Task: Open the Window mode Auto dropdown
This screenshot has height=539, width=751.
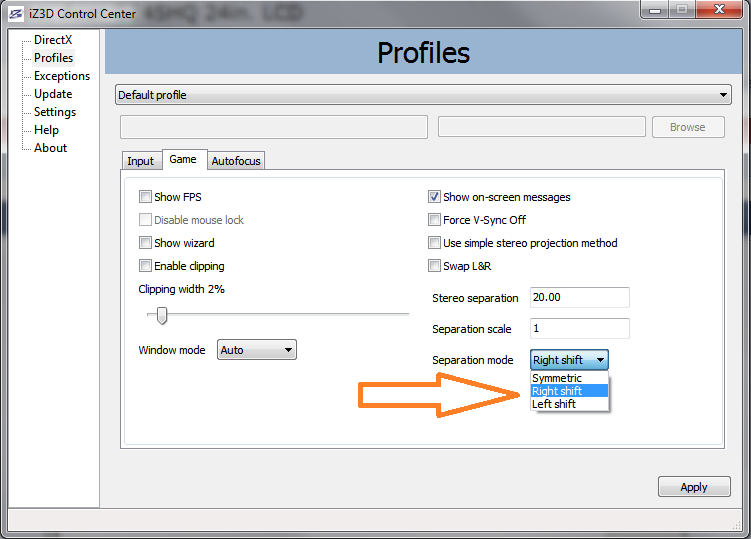Action: [x=257, y=350]
